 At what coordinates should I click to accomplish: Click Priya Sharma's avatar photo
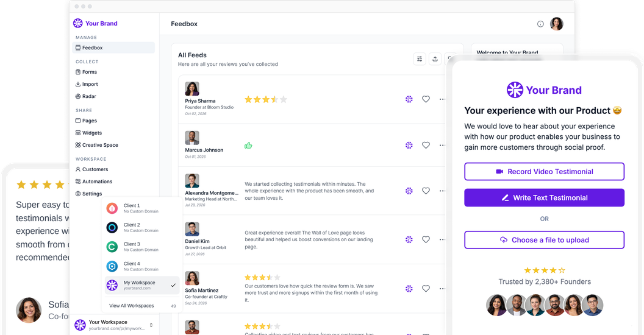coord(192,88)
